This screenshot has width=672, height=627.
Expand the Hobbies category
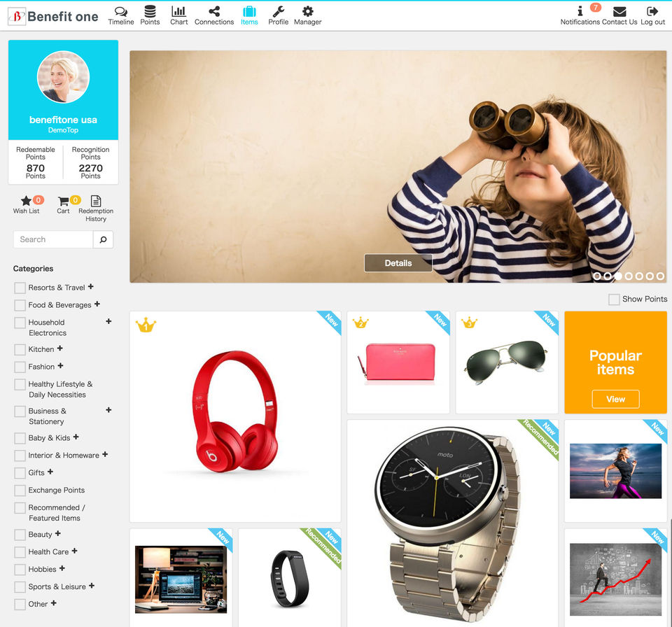pos(62,568)
